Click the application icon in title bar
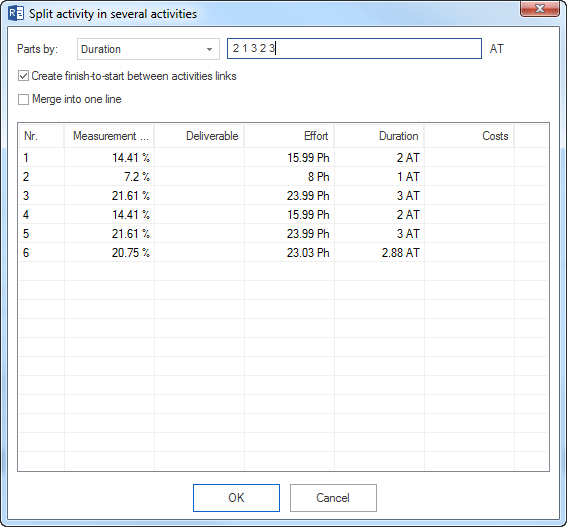567x527 pixels. pos(16,14)
